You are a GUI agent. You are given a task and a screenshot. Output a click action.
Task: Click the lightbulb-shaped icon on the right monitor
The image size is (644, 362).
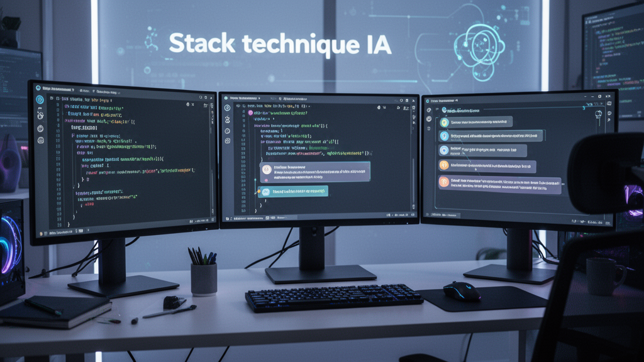coord(599,116)
